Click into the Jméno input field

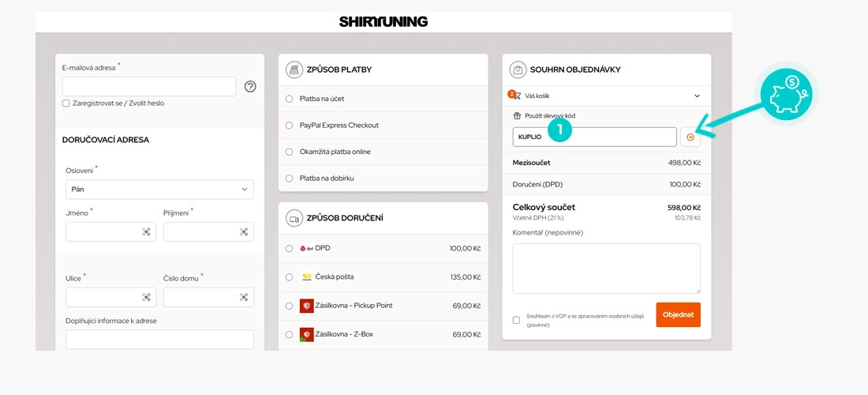pyautogui.click(x=110, y=232)
